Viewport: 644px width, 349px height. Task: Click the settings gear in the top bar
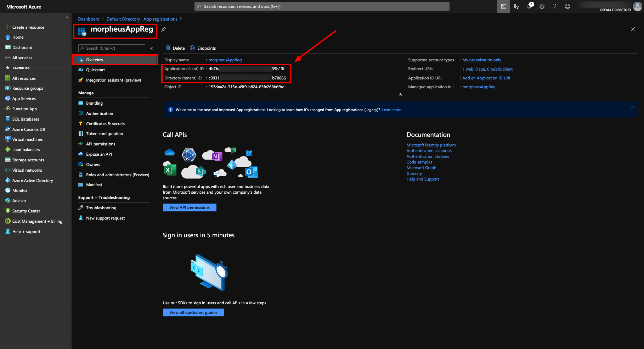tap(542, 6)
